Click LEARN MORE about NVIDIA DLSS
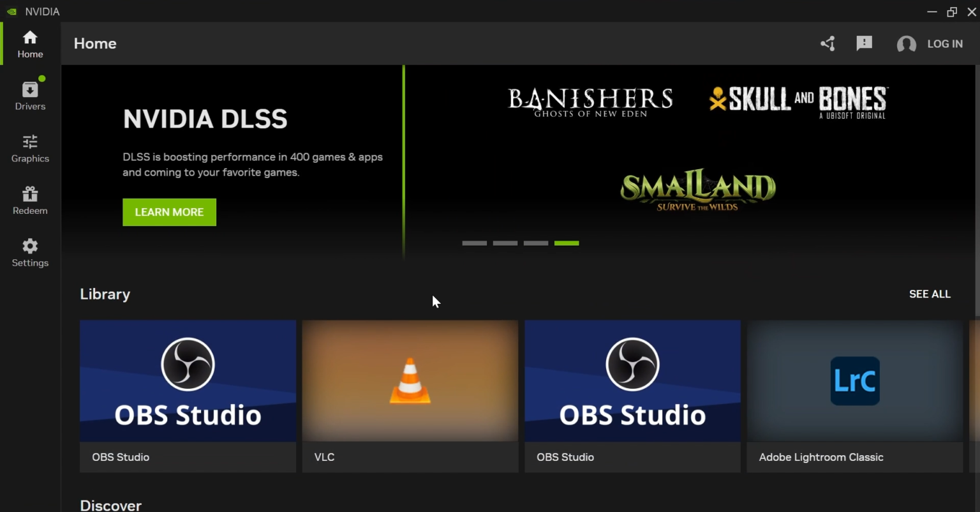Viewport: 980px width, 512px height. coord(169,212)
